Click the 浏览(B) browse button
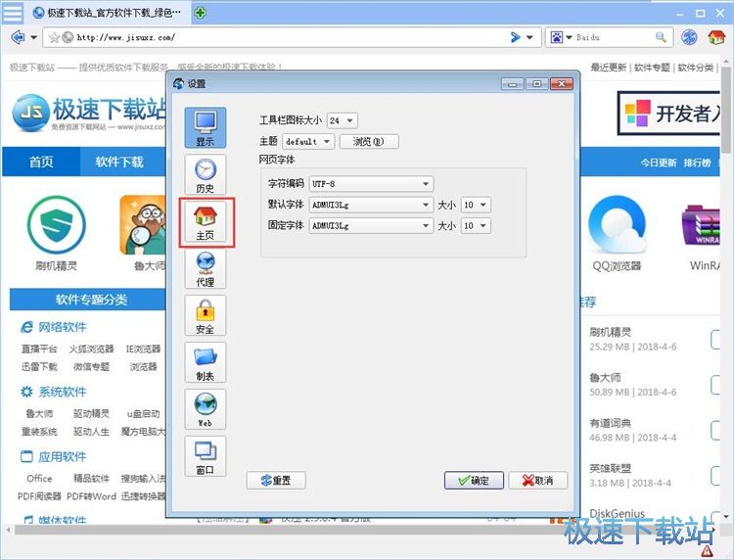 click(x=369, y=141)
